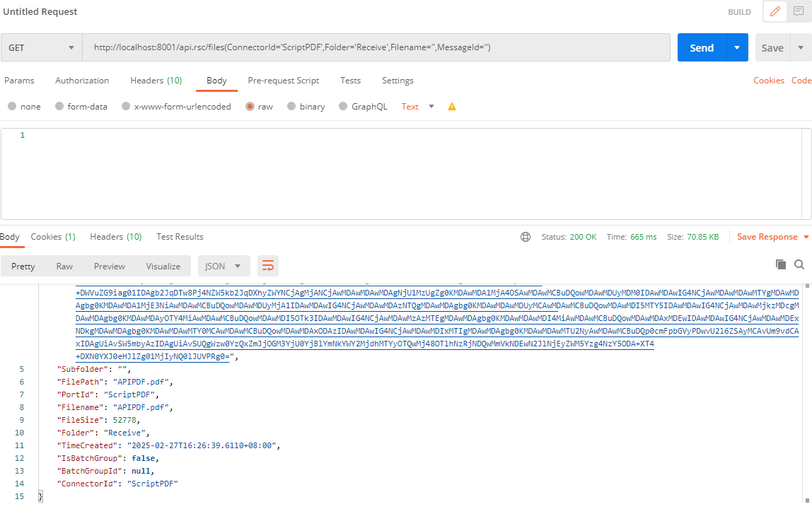Viewport: 812px width, 509px height.
Task: Select the none body type radio
Action: (x=12, y=106)
